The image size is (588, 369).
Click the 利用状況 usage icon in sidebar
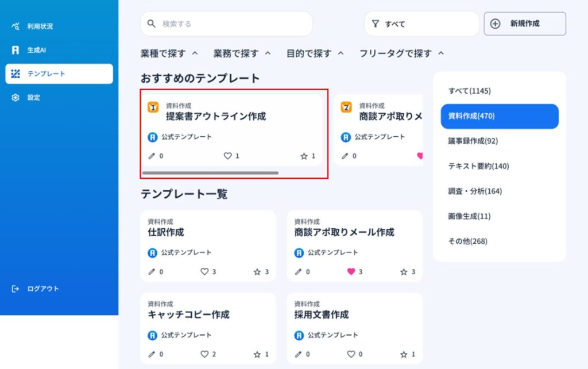coord(16,26)
